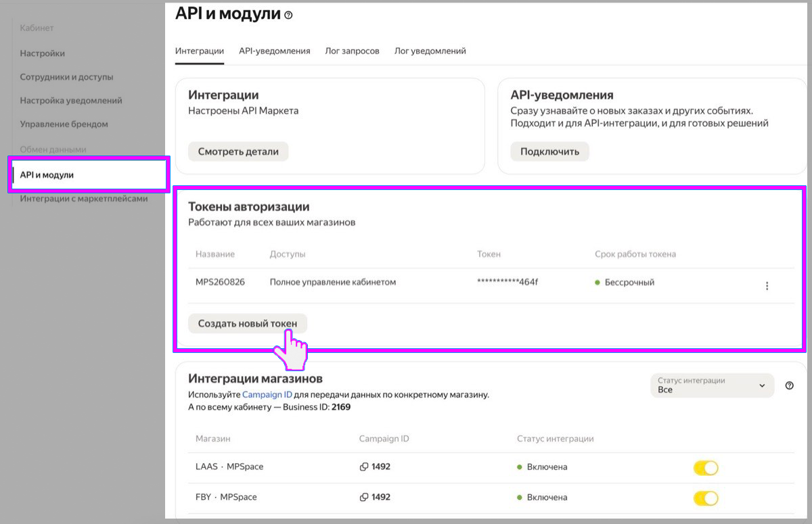This screenshot has height=524, width=812.
Task: Switch to API-уведомления tab
Action: point(275,51)
